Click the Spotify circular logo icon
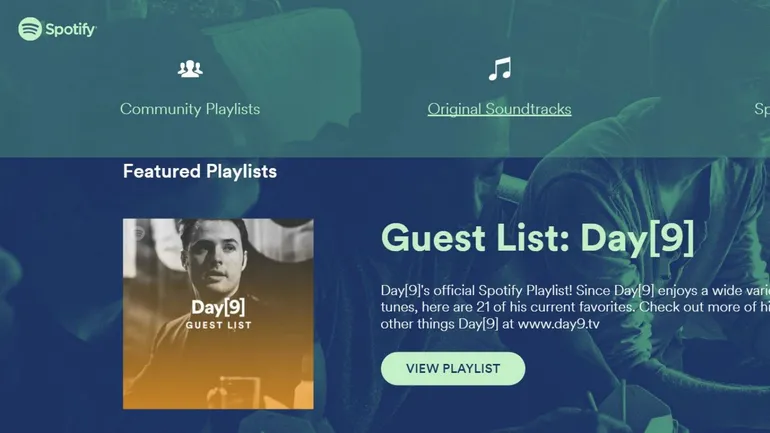 [30, 29]
